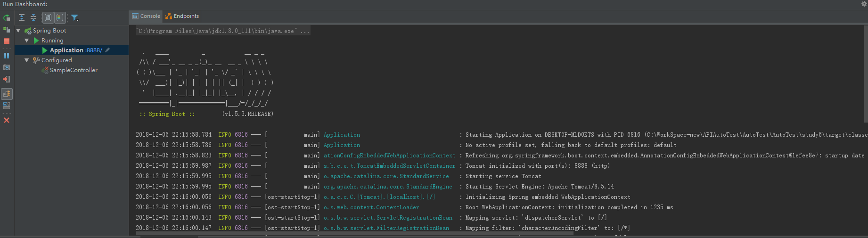Click the timestamp "2018-12-06 22:15:58.784"
This screenshot has width=868, height=238.
[x=174, y=135]
